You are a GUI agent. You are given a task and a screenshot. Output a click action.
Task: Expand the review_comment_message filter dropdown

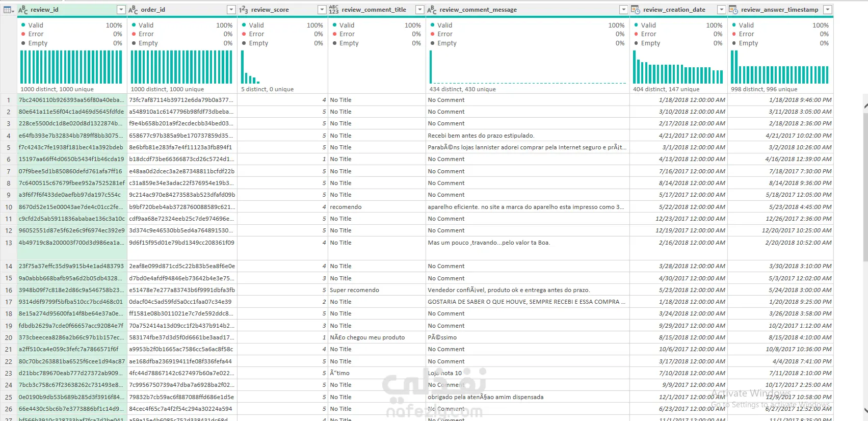[x=623, y=10]
